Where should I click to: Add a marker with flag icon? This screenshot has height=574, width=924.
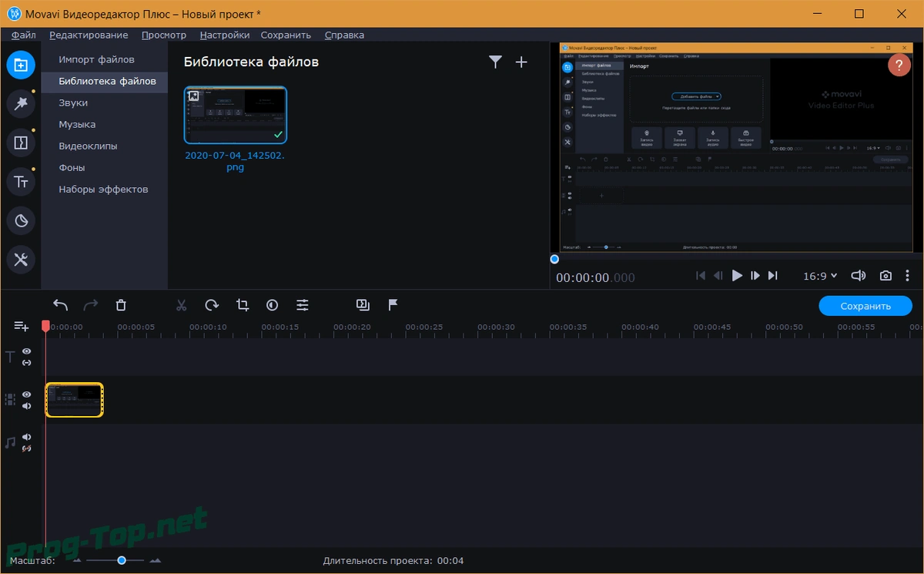pos(393,305)
